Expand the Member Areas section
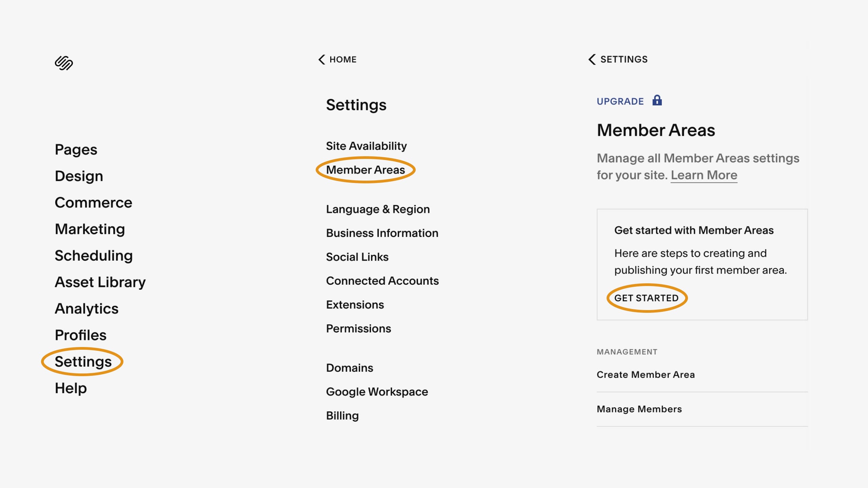The height and width of the screenshot is (488, 868). pos(366,170)
